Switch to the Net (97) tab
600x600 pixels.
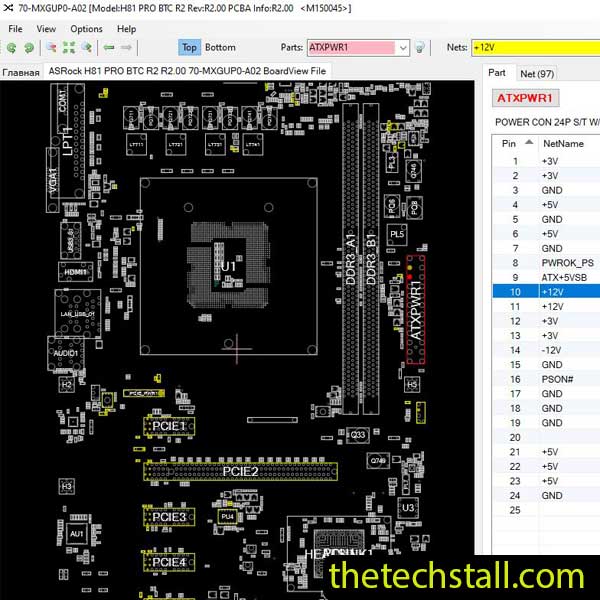pyautogui.click(x=537, y=73)
